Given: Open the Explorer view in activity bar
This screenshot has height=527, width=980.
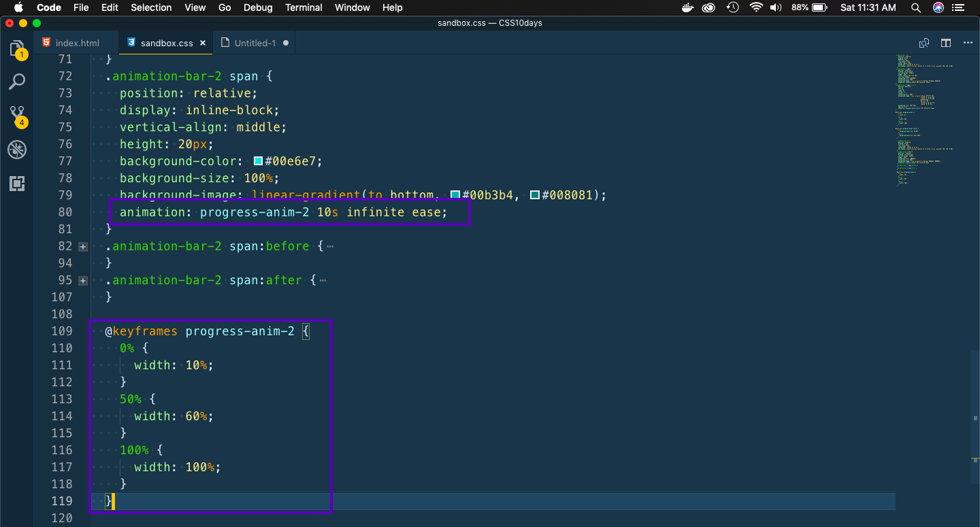Looking at the screenshot, I should (17, 49).
